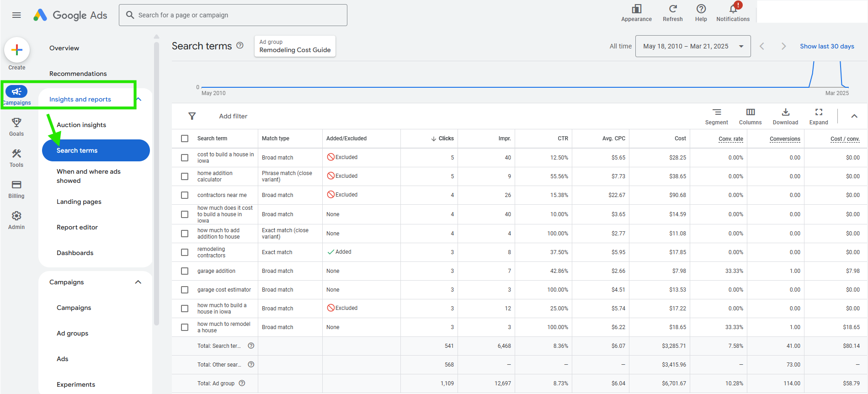Open the date range dropdown

(692, 46)
